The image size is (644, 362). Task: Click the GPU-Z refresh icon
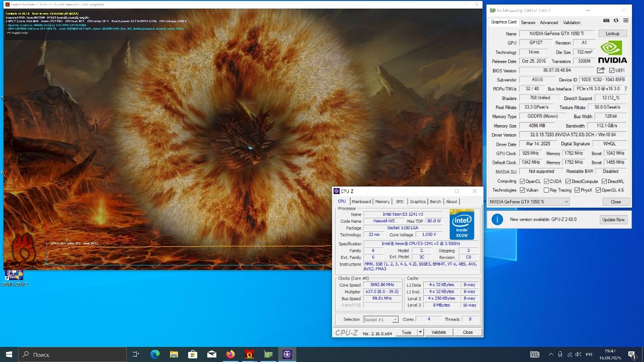click(616, 21)
